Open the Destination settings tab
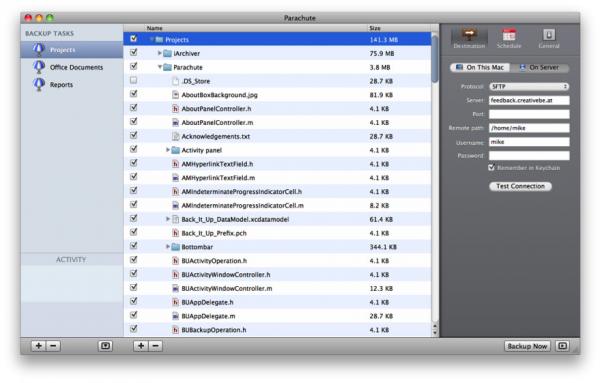 (x=469, y=38)
